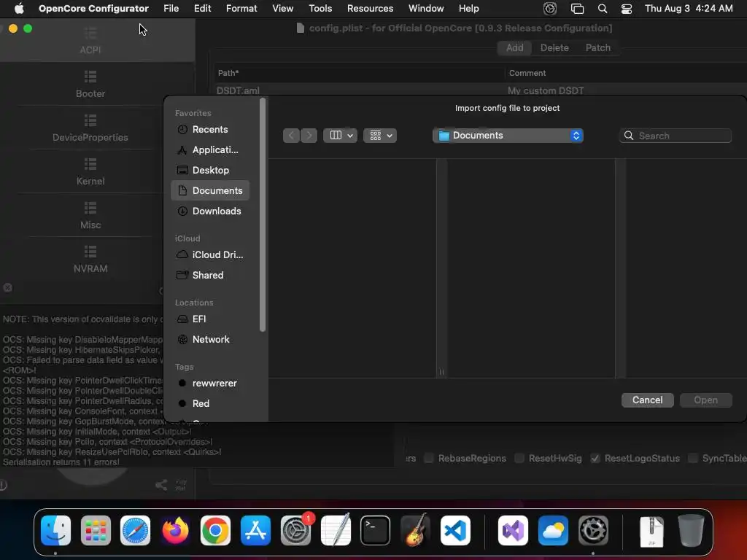Open OpenCore Configurator gear in Dock
747x560 pixels.
[x=593, y=531]
